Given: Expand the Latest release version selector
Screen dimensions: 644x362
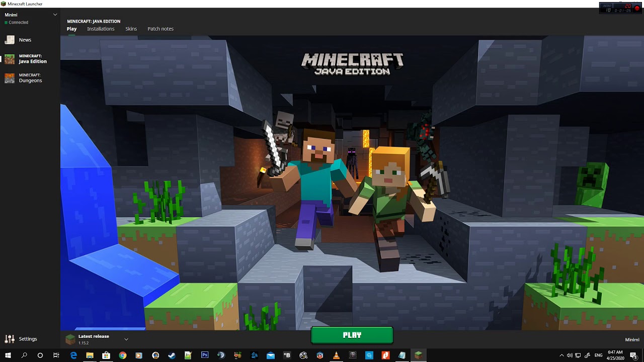Looking at the screenshot, I should [126, 339].
